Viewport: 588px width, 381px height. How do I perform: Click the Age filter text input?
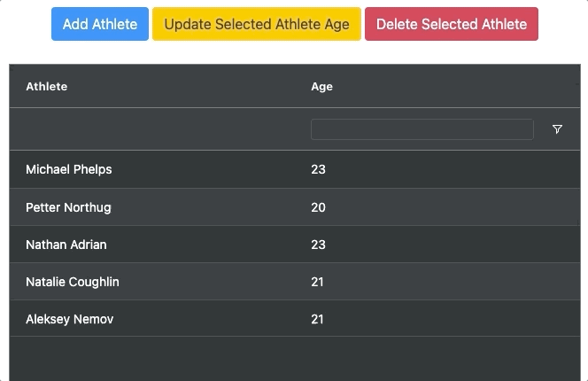click(x=422, y=129)
